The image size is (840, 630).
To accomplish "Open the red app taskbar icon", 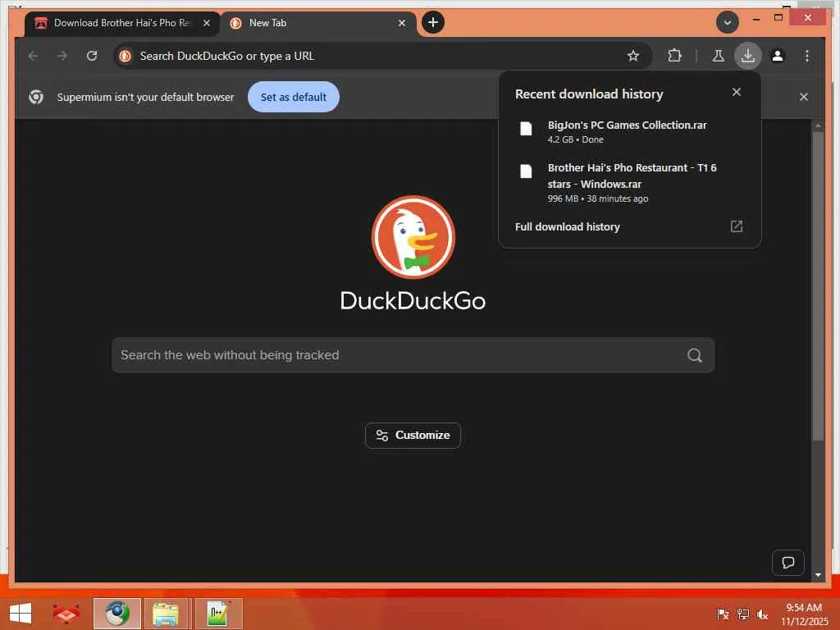I will point(66,614).
